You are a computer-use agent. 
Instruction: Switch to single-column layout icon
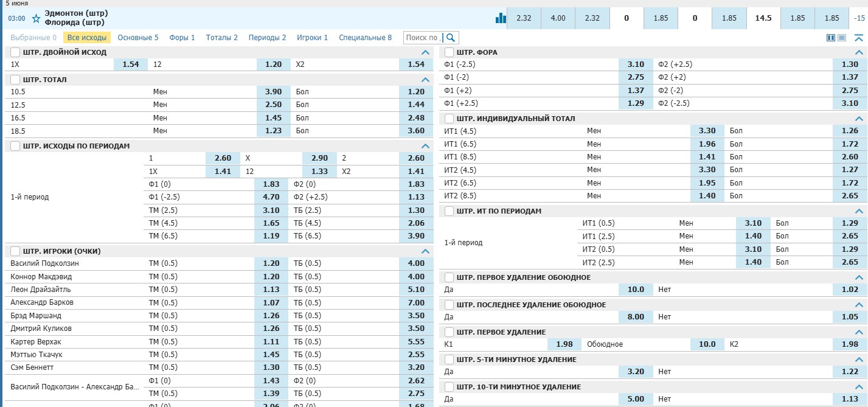click(x=842, y=38)
